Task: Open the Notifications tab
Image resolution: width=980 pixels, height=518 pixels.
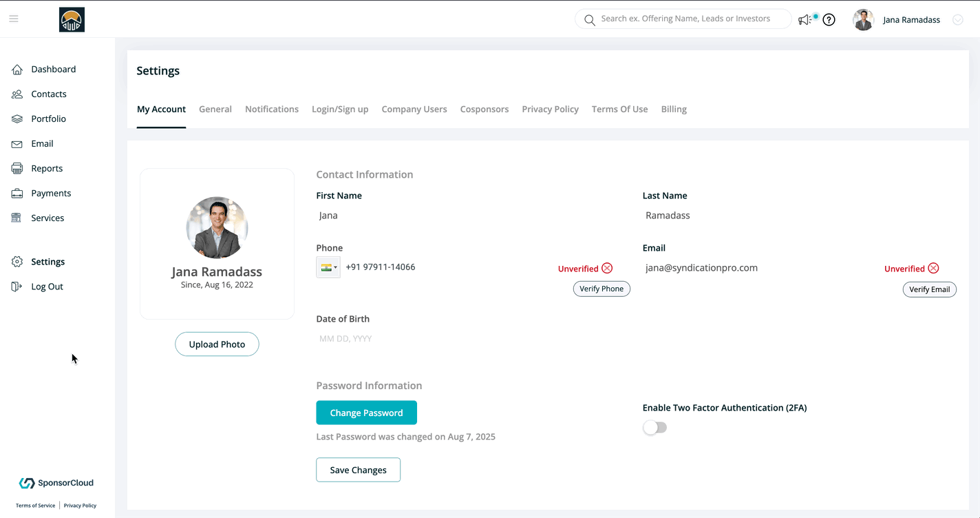Action: 272,109
